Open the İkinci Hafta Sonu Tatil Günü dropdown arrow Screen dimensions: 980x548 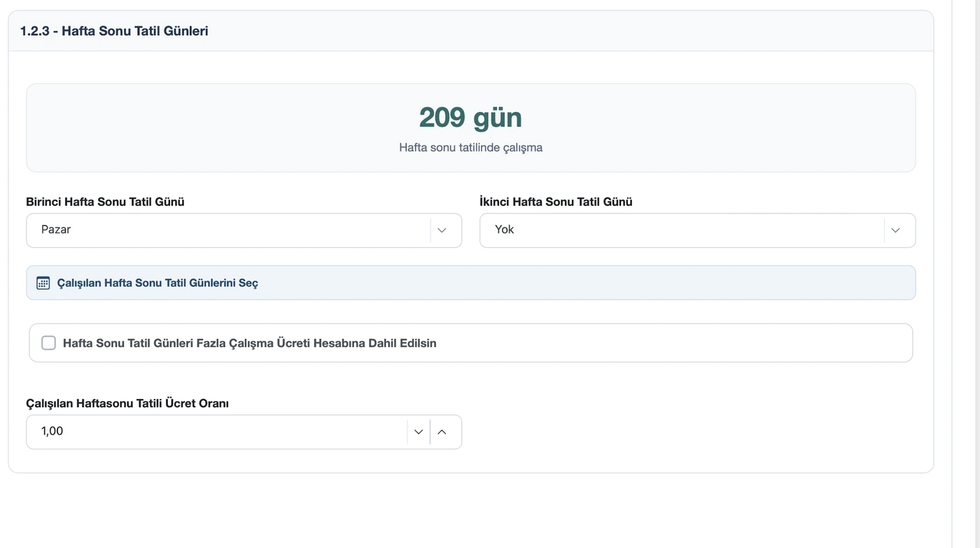click(x=895, y=230)
